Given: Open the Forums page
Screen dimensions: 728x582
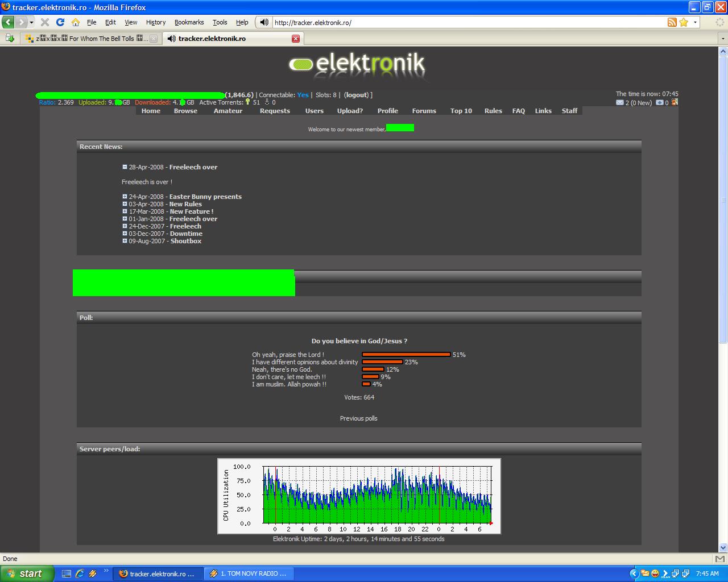Looking at the screenshot, I should (424, 111).
